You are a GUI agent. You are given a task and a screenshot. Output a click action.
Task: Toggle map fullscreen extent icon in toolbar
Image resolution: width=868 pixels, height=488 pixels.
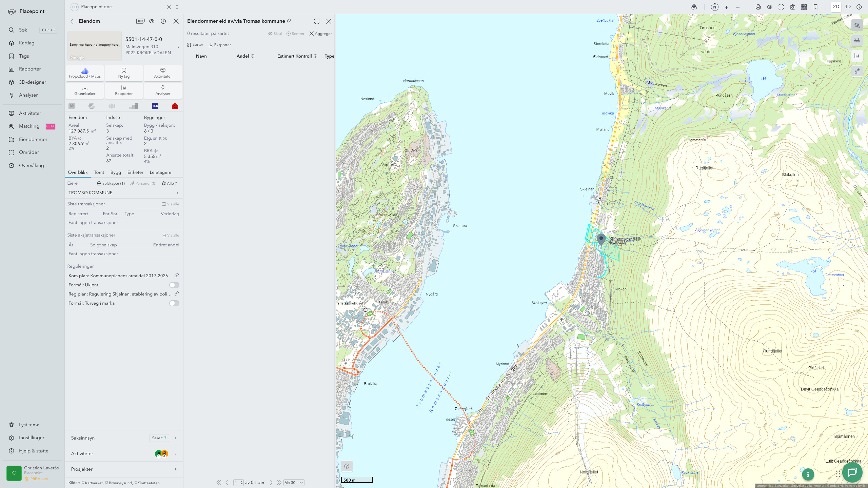point(781,7)
